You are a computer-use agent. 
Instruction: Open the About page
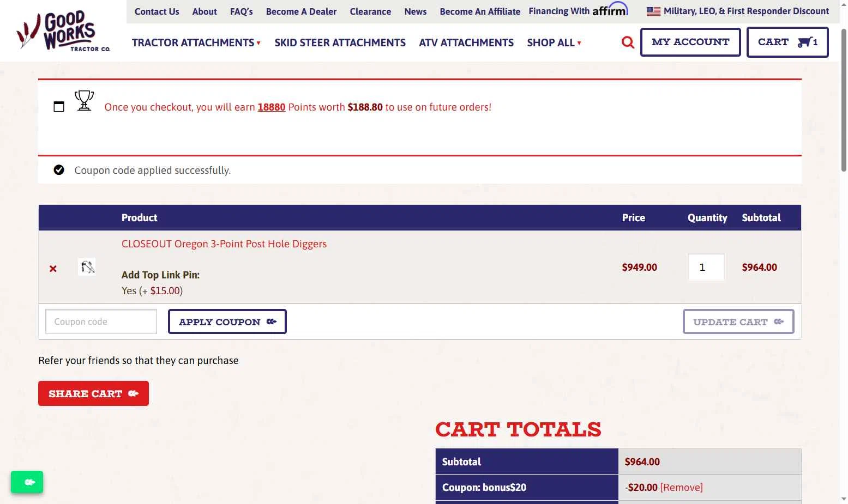tap(205, 11)
